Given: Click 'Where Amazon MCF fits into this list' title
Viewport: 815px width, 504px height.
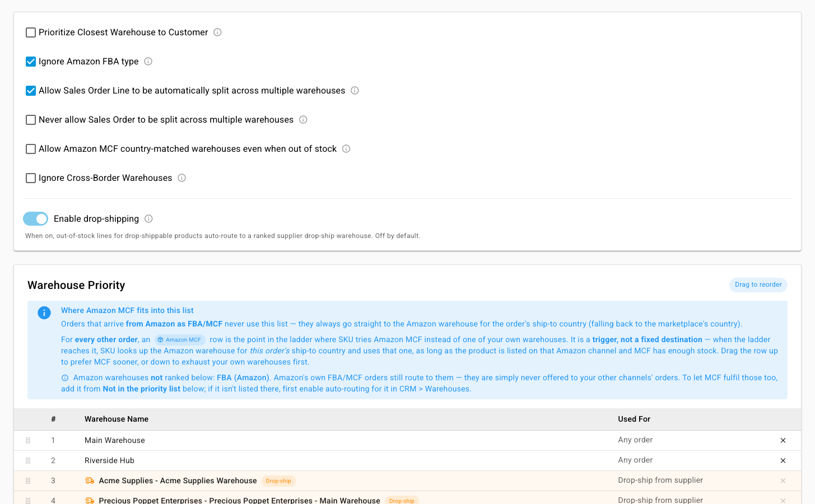Looking at the screenshot, I should (127, 311).
